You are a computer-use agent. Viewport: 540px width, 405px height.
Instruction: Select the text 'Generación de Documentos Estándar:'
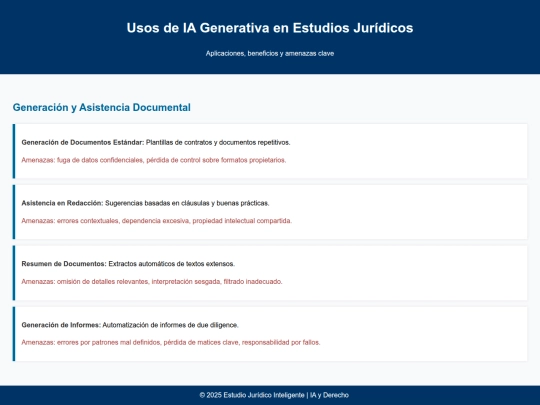tap(83, 143)
